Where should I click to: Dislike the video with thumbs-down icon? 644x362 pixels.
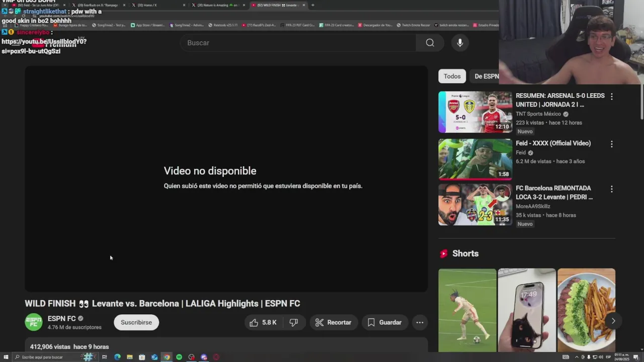click(x=294, y=322)
